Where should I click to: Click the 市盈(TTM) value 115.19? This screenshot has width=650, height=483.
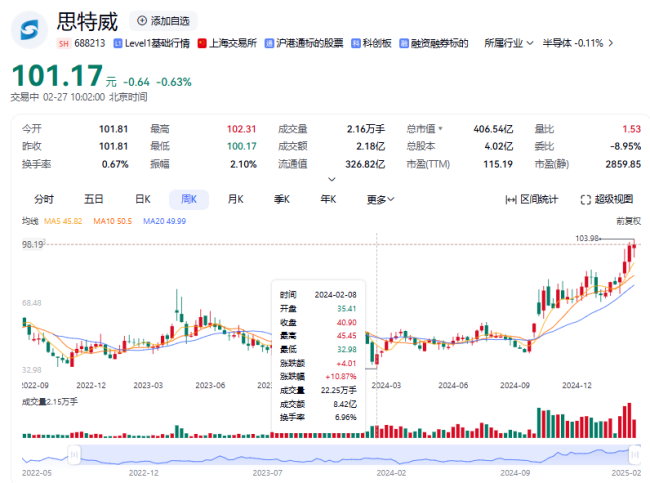point(498,164)
